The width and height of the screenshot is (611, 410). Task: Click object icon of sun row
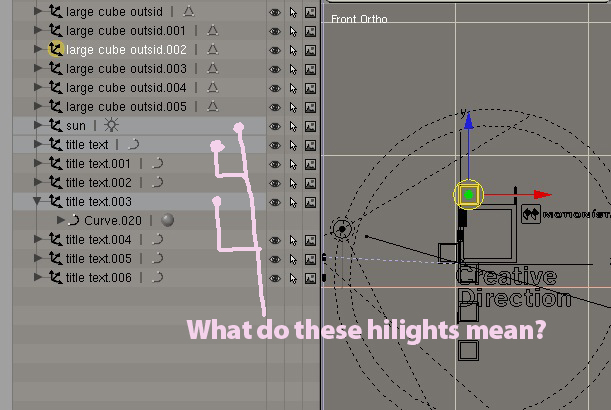pos(56,125)
